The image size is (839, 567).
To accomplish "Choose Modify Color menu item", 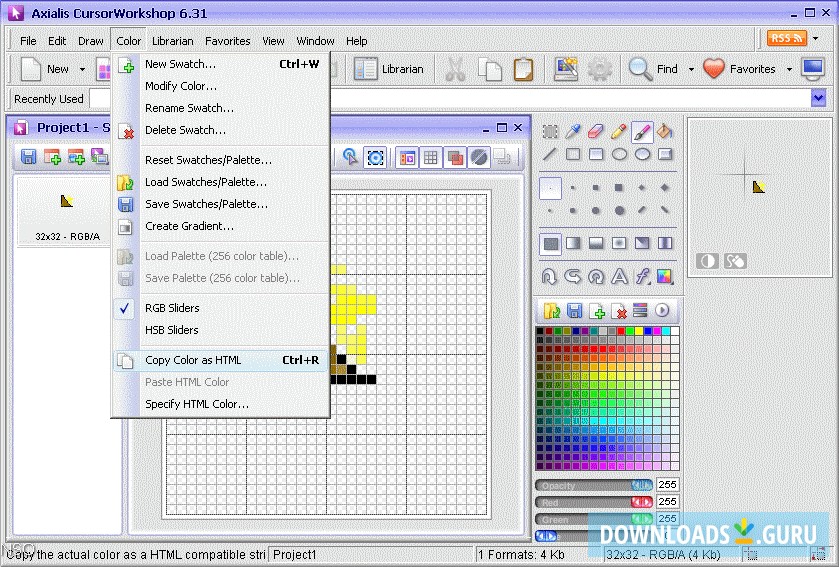I will pyautogui.click(x=219, y=86).
